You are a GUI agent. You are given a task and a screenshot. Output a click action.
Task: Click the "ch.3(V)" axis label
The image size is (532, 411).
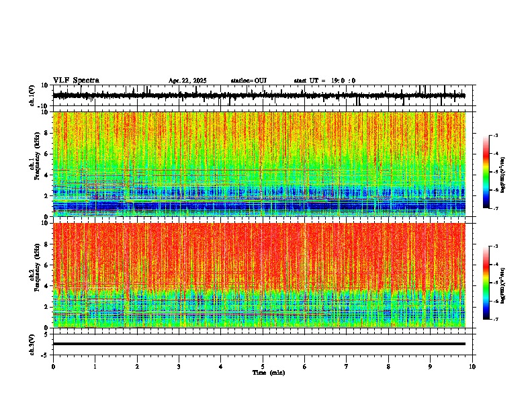(32, 345)
